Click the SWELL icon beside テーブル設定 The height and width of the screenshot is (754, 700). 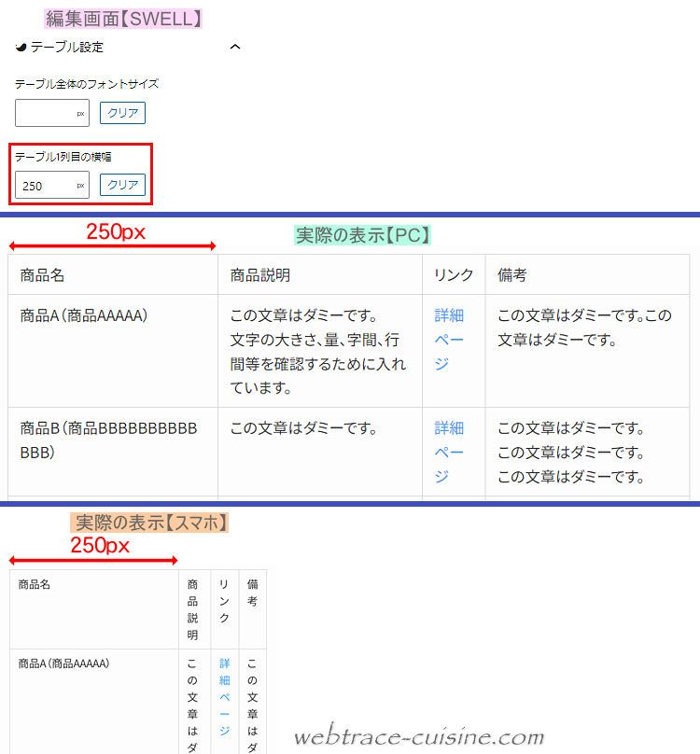(x=21, y=47)
